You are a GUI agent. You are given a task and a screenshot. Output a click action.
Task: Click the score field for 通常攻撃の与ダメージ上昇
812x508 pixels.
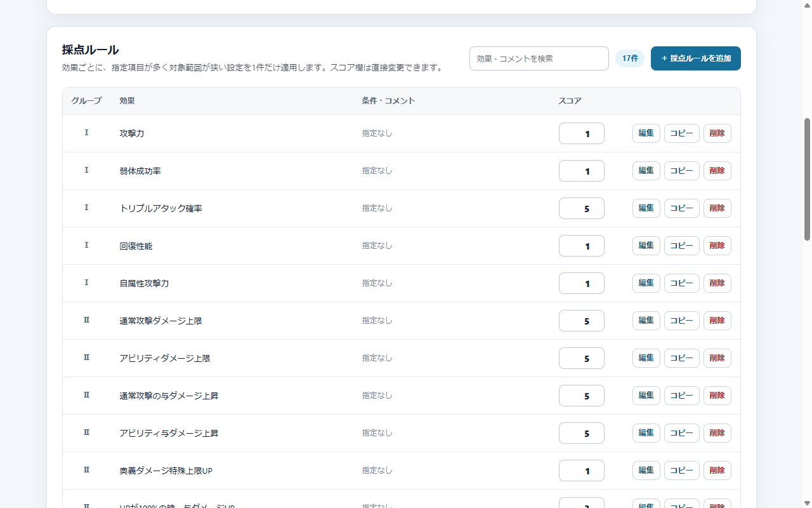coord(581,396)
